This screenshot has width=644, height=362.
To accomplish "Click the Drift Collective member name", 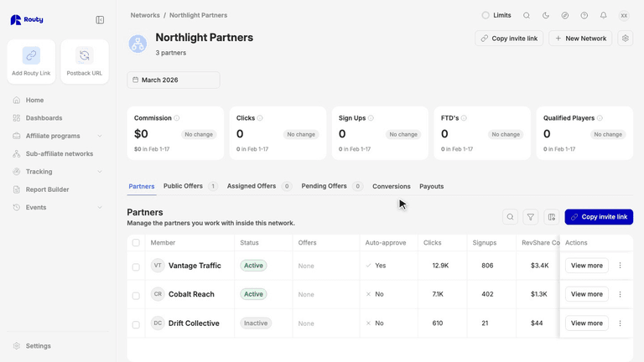I will 194,323.
